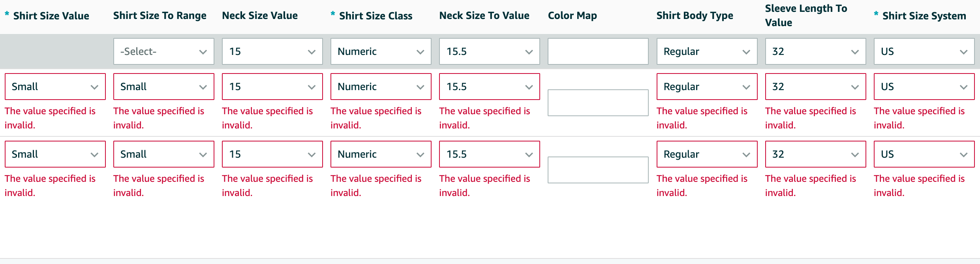Viewport: 980px width, 264px height.
Task: Open the -Select- Shirt Size To Range dropdown
Action: [x=163, y=51]
